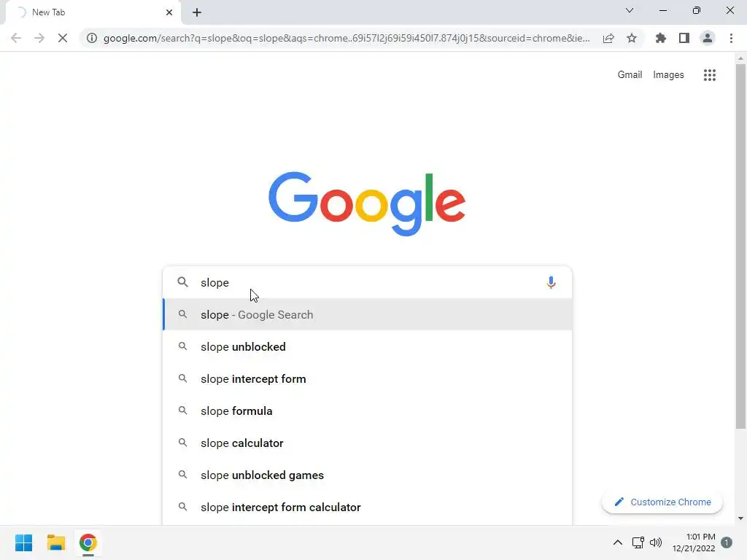Open the Images link
Image resolution: width=747 pixels, height=560 pixels.
[x=668, y=75]
